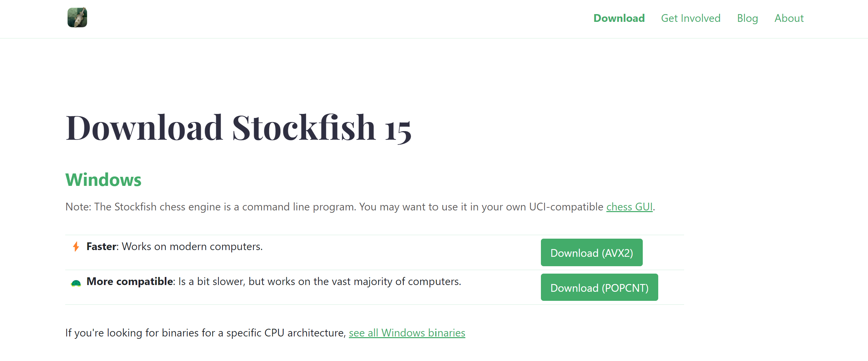Open see all Windows binaries link
Screen dimensions: 868x361
[x=407, y=333]
